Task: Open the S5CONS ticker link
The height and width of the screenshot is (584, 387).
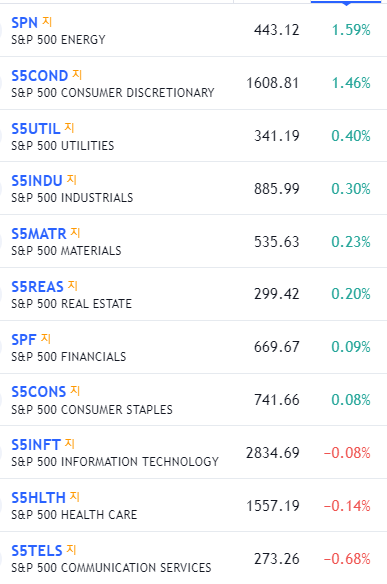Action: coord(39,392)
